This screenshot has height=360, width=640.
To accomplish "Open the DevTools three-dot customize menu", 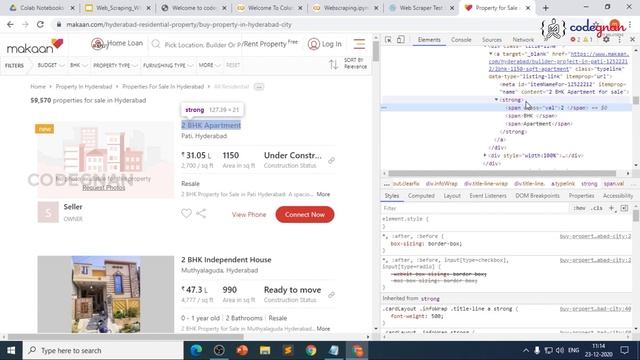I will (x=620, y=40).
